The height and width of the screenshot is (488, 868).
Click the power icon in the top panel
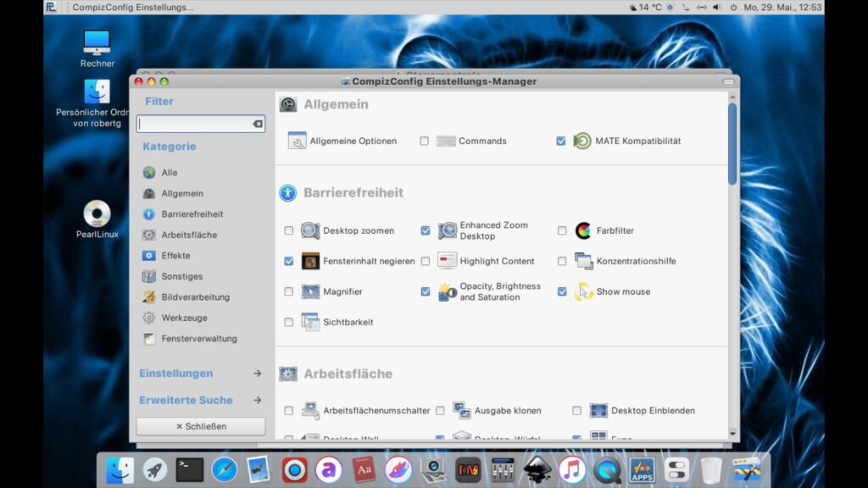tap(733, 7)
